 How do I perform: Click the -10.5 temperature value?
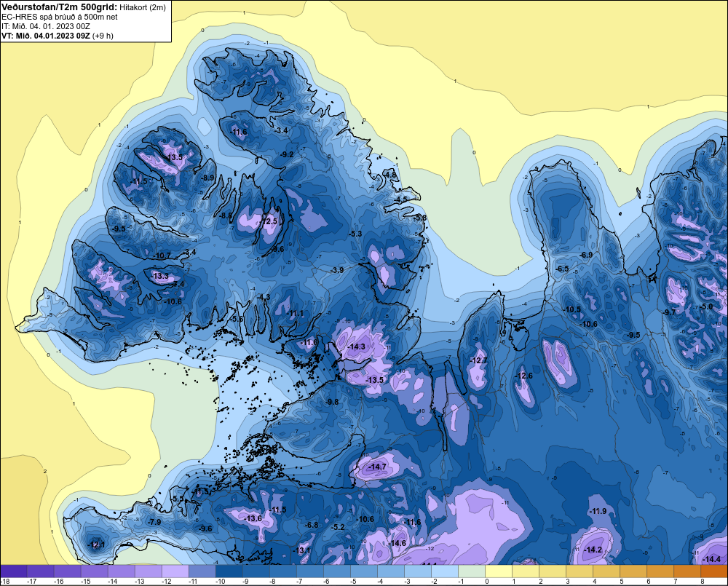[x=572, y=309]
